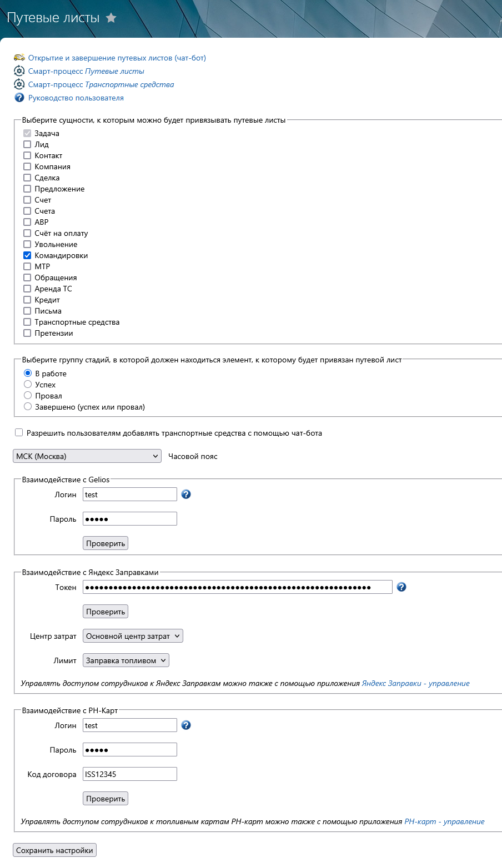Click the help icon next to Gelios login
This screenshot has width=502, height=868.
click(x=186, y=494)
